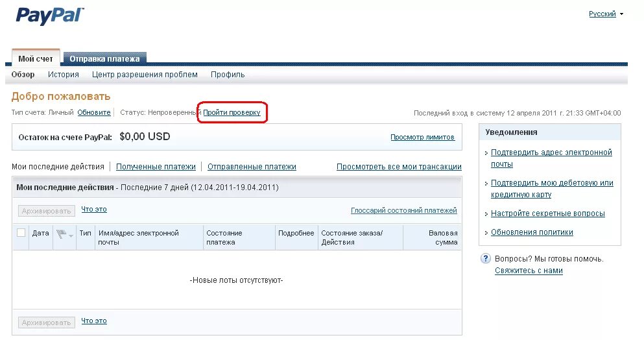Switch to the Мой счет tab
644x340 pixels.
point(36,59)
